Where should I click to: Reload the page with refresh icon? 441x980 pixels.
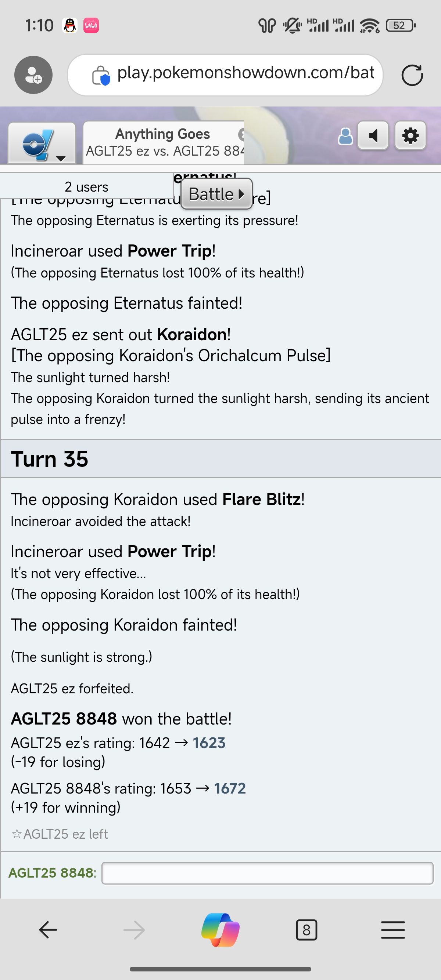tap(412, 75)
